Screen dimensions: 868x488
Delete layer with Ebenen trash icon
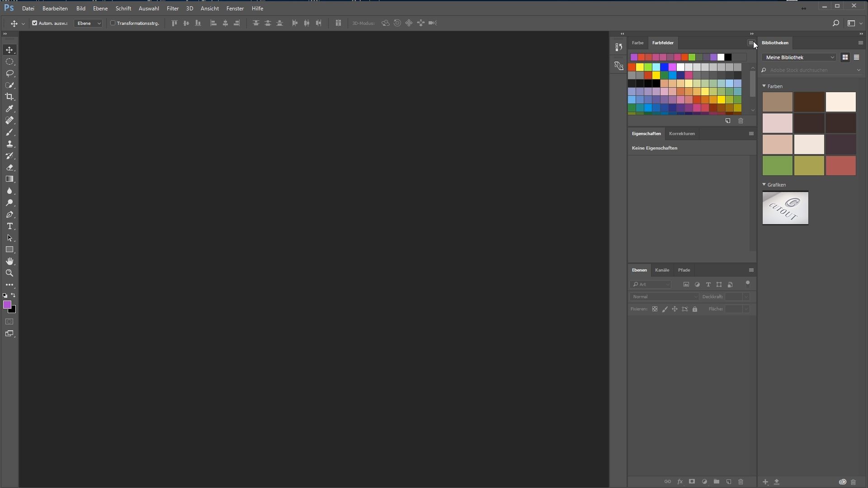(741, 482)
